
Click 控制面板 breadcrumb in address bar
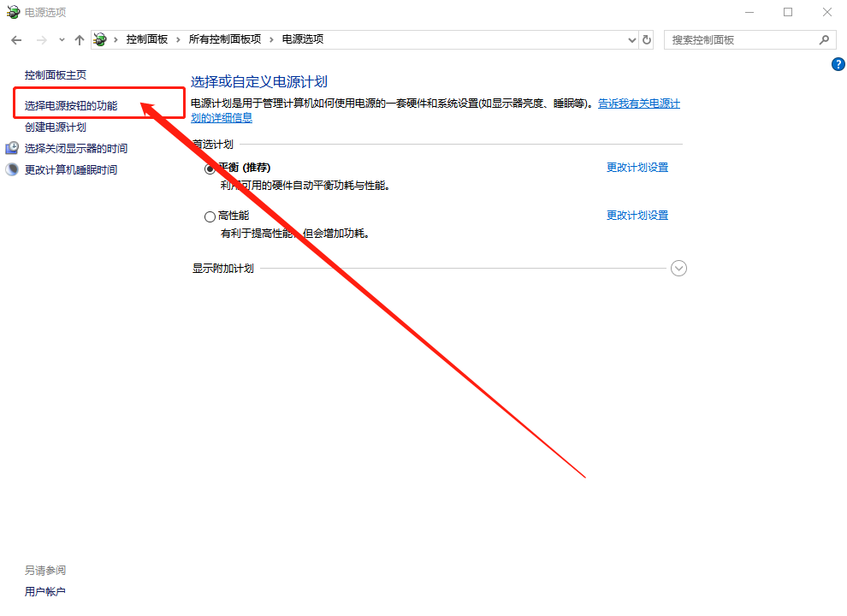click(146, 39)
